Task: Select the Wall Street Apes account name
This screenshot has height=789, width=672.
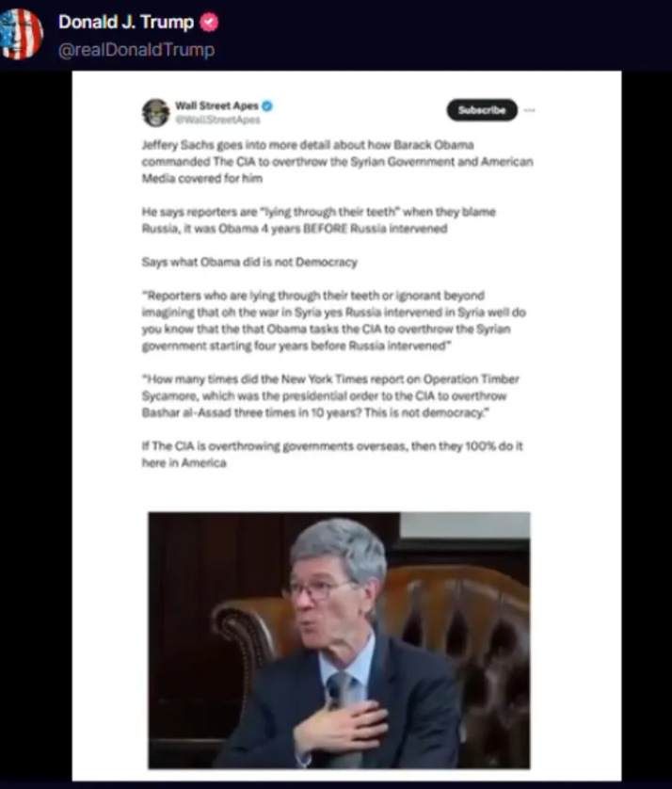Action: 216,105
